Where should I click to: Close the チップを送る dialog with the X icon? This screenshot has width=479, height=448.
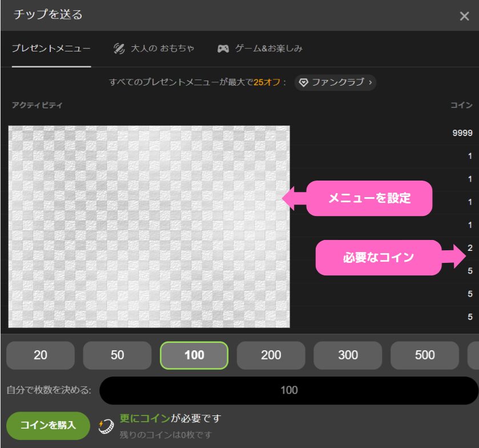coord(464,16)
